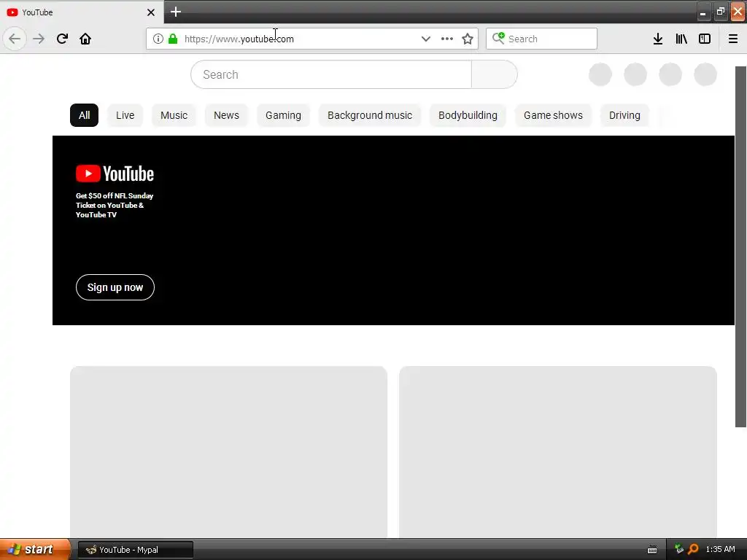The width and height of the screenshot is (747, 560).
Task: Select the Game shows chip
Action: click(553, 115)
